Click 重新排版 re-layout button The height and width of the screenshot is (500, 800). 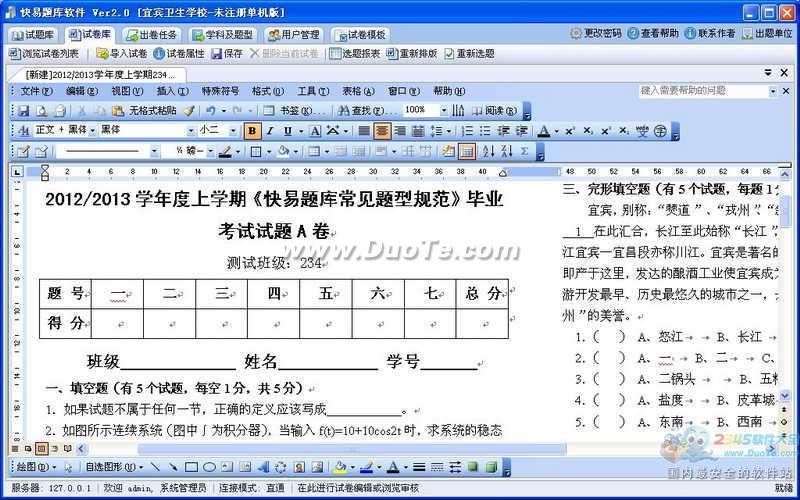tap(412, 54)
